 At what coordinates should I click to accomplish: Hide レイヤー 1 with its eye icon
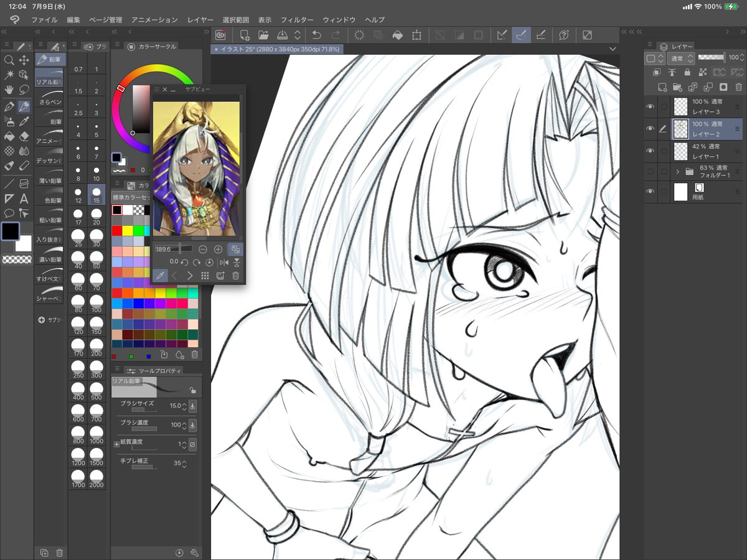pyautogui.click(x=651, y=151)
